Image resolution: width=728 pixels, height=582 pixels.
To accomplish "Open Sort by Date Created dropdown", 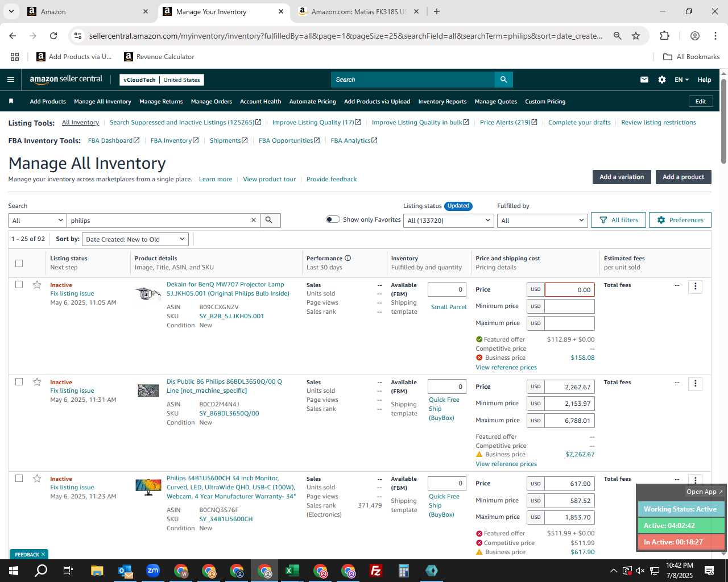I will tap(135, 239).
